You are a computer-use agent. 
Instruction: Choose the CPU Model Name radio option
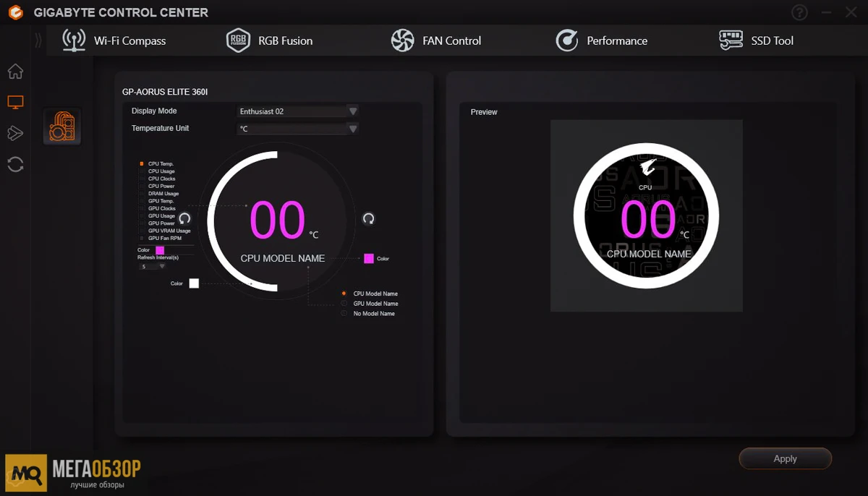pos(370,294)
